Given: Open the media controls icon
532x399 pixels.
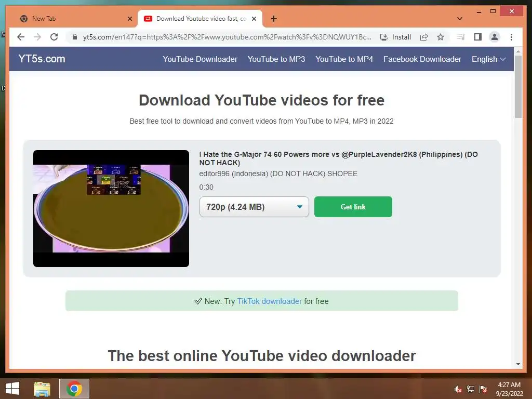Looking at the screenshot, I should [x=461, y=37].
